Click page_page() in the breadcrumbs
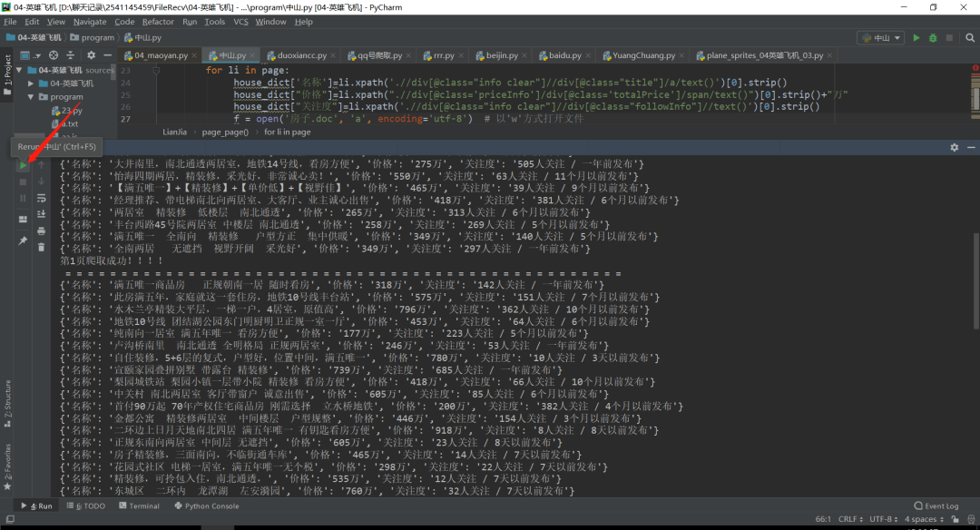Viewport: 980px width, 530px height. coord(225,132)
